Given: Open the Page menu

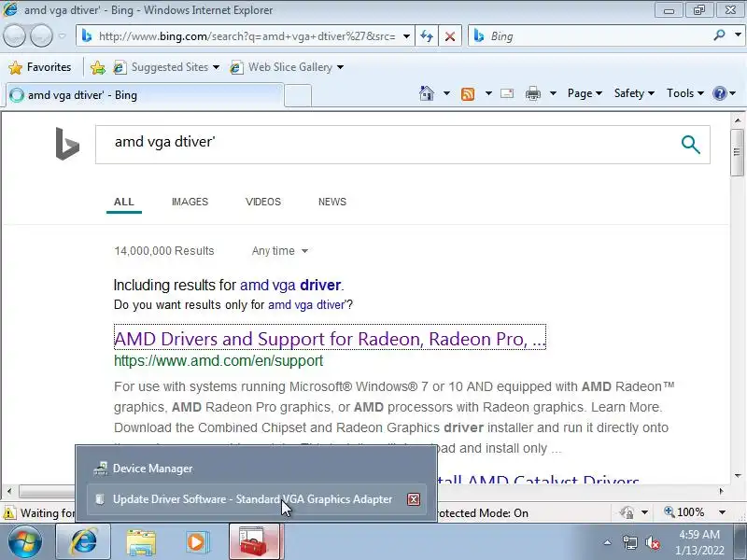Looking at the screenshot, I should click(x=585, y=93).
